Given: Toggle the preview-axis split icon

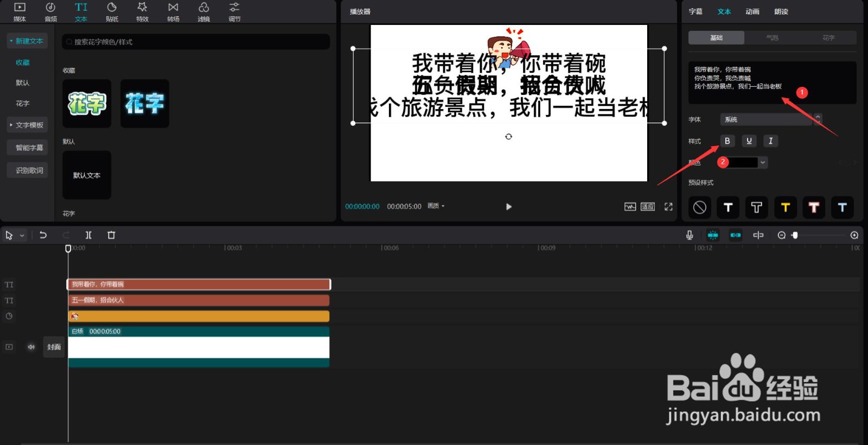Looking at the screenshot, I should click(758, 235).
